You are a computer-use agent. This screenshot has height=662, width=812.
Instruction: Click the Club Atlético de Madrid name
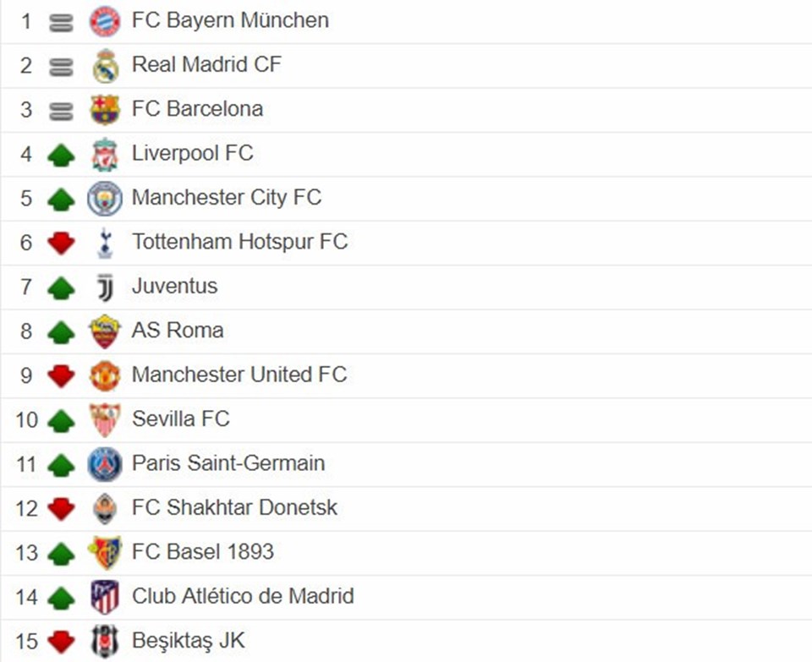point(243,596)
